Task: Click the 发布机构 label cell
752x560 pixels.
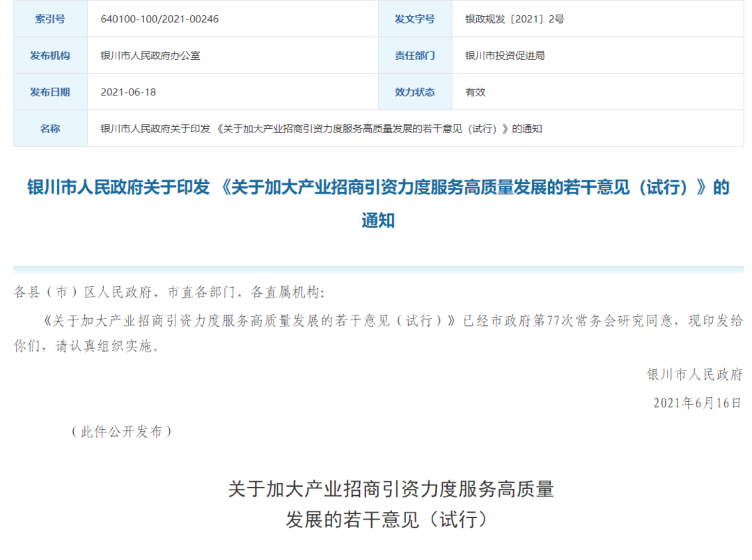Action: click(50, 56)
